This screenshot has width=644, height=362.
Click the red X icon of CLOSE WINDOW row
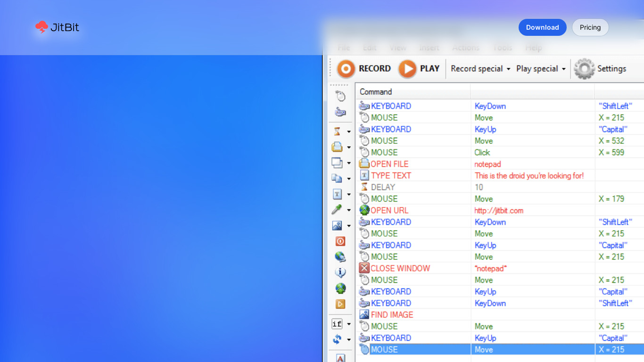click(364, 268)
